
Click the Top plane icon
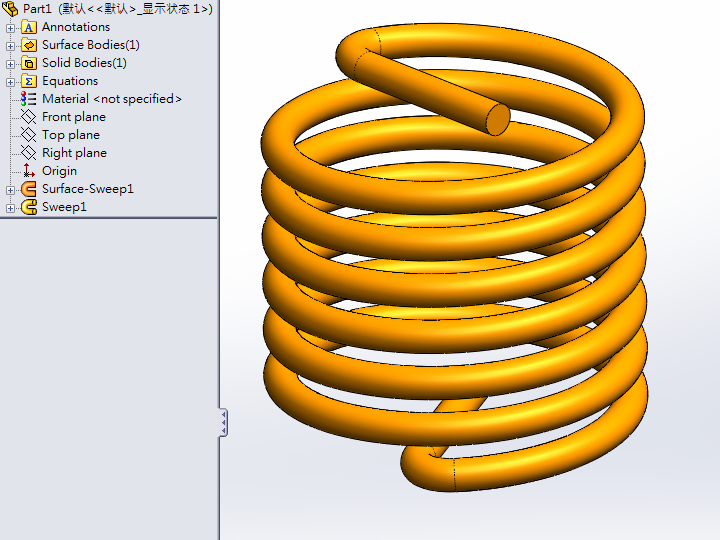pyautogui.click(x=28, y=135)
